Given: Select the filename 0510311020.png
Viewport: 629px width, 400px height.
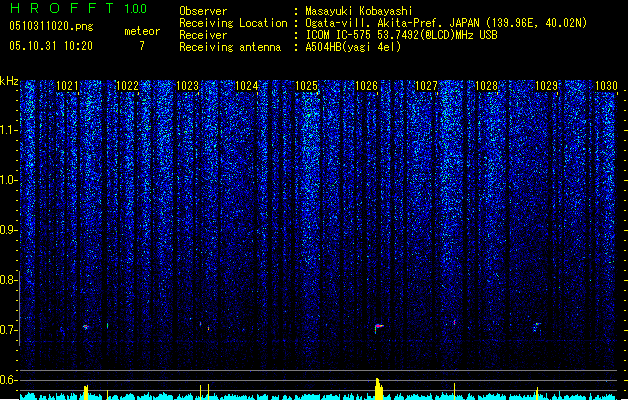Looking at the screenshot, I should [x=51, y=26].
